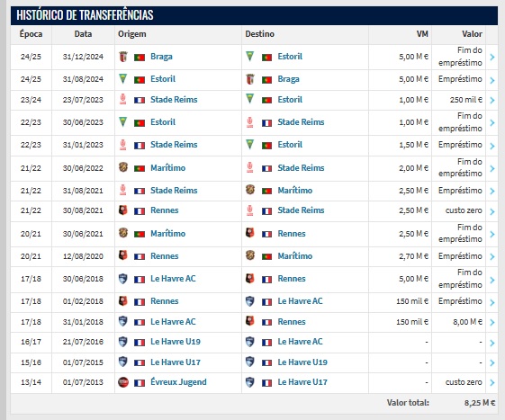Click the Valor column header
Image resolution: width=505 pixels, height=420 pixels.
[473, 34]
